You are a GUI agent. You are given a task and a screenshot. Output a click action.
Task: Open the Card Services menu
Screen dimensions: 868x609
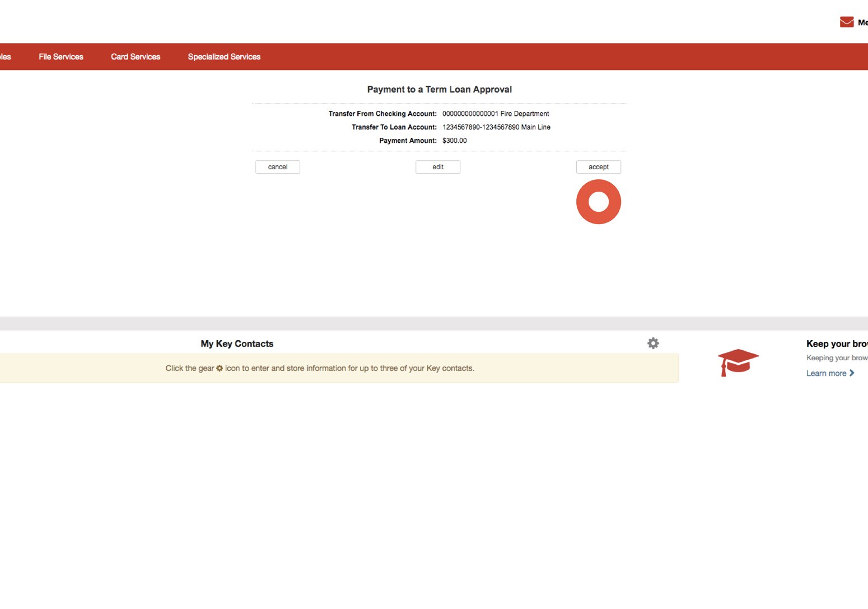click(135, 57)
